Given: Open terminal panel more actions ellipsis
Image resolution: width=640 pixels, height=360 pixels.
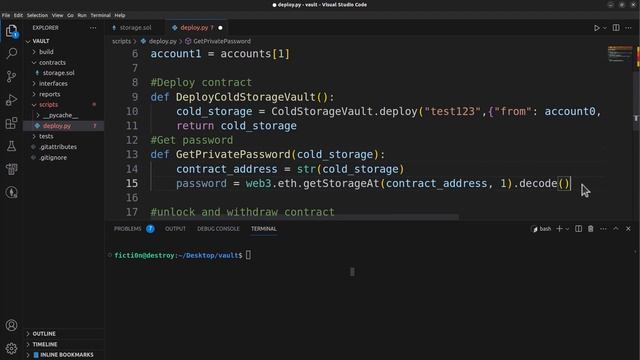Looking at the screenshot, I should [603, 229].
